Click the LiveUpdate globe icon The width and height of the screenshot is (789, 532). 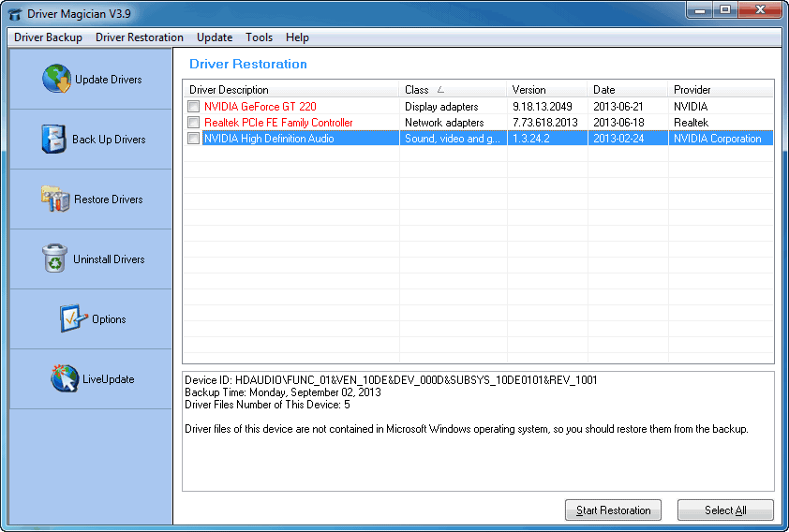(x=65, y=378)
